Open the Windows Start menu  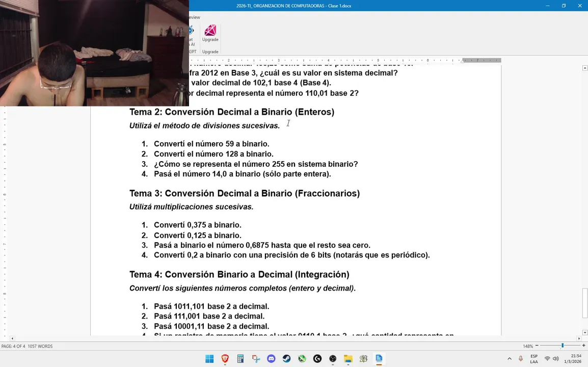[209, 359]
